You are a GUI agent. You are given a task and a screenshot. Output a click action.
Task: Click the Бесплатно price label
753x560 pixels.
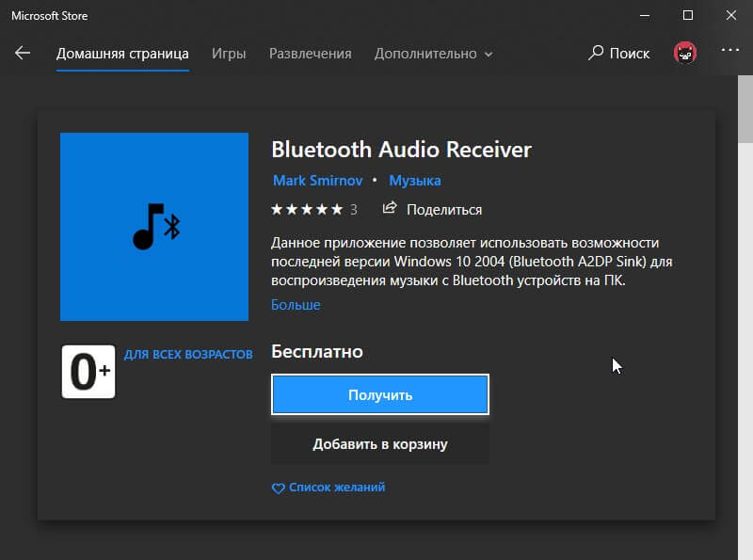[317, 352]
